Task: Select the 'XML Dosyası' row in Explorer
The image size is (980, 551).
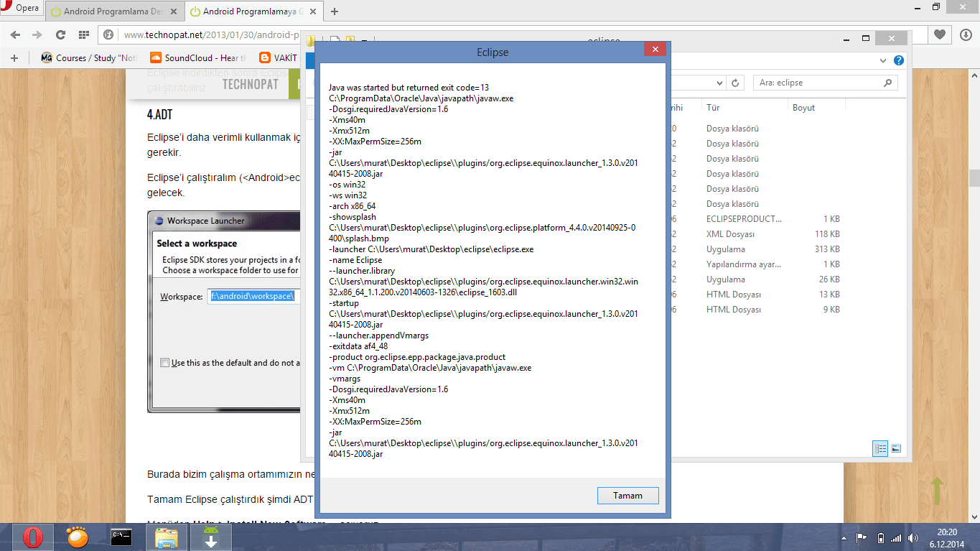Action: click(x=730, y=234)
